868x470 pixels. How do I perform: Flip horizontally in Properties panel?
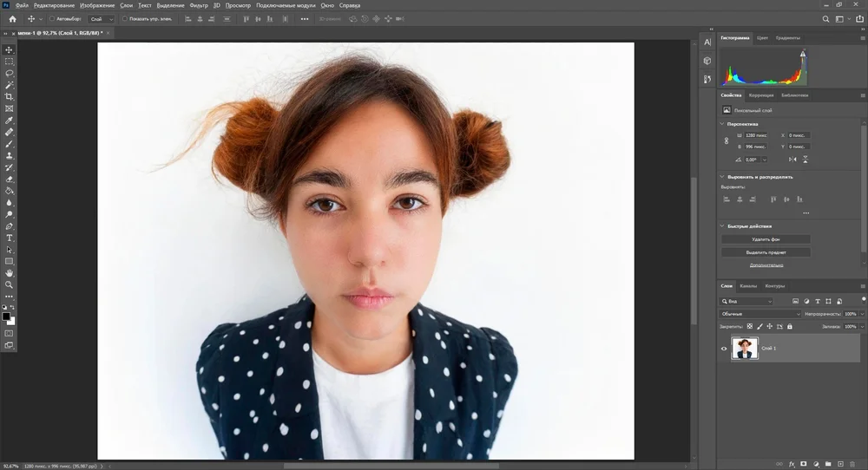[792, 160]
